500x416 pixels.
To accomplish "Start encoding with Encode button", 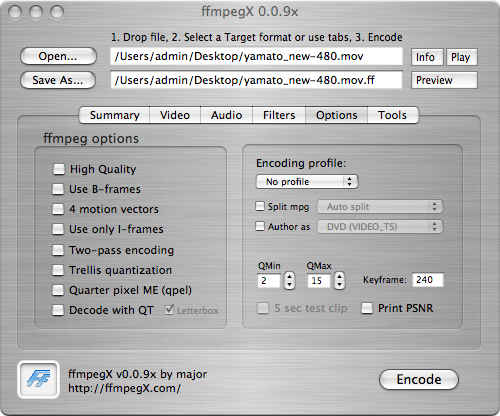I will pos(419,379).
